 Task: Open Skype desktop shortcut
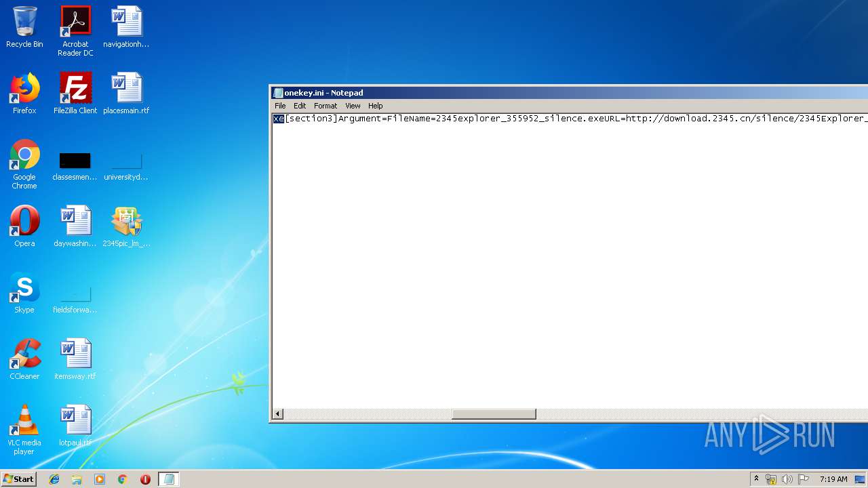pos(24,293)
